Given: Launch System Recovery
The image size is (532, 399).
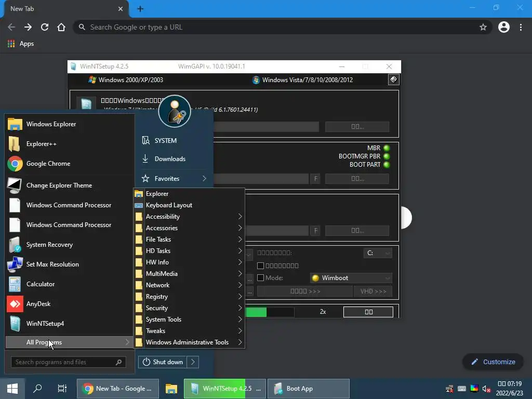Looking at the screenshot, I should click(x=70, y=245).
